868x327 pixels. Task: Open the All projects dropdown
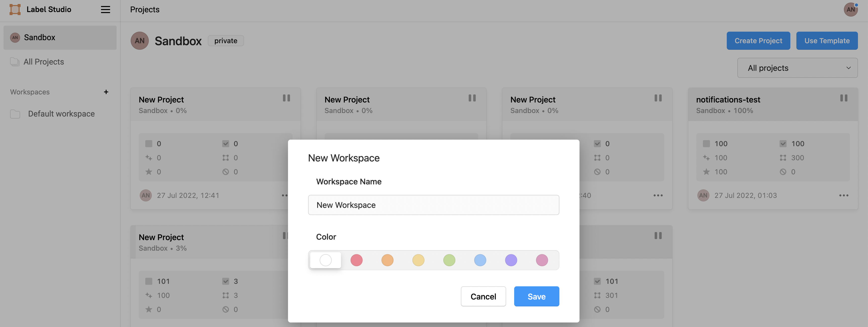click(x=797, y=68)
